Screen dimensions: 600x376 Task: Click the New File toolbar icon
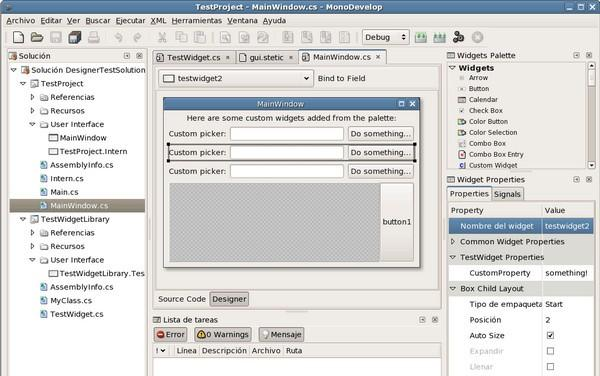point(18,37)
